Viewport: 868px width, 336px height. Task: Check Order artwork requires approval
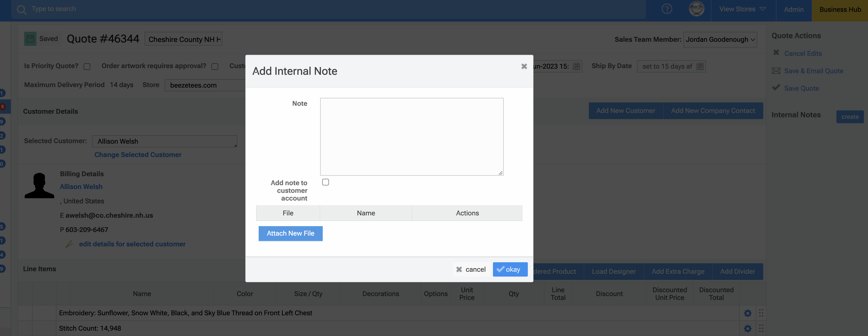(x=215, y=66)
